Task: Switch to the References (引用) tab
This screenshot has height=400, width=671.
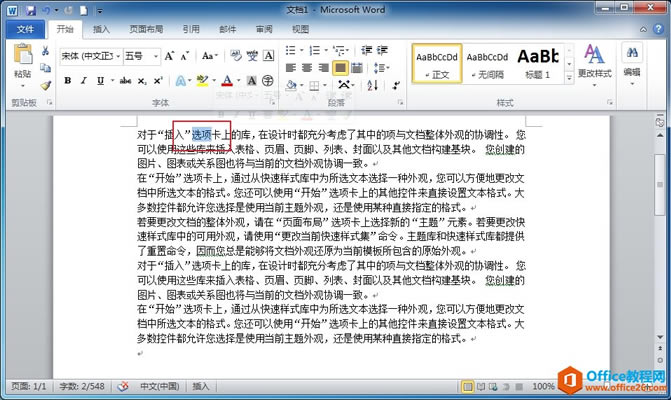Action: click(191, 29)
